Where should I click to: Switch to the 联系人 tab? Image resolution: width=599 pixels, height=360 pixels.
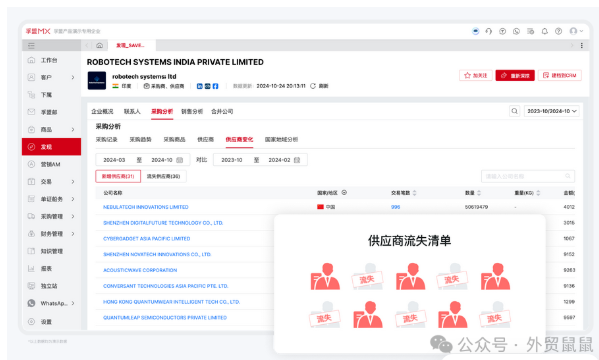point(132,112)
